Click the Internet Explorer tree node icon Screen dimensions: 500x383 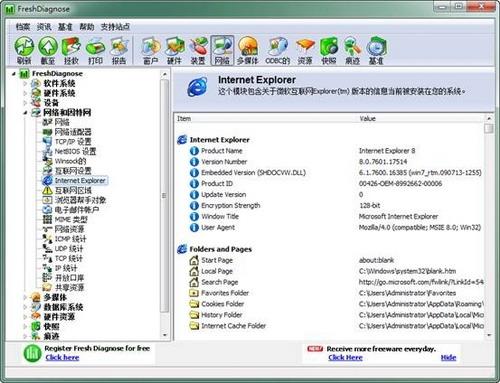48,180
